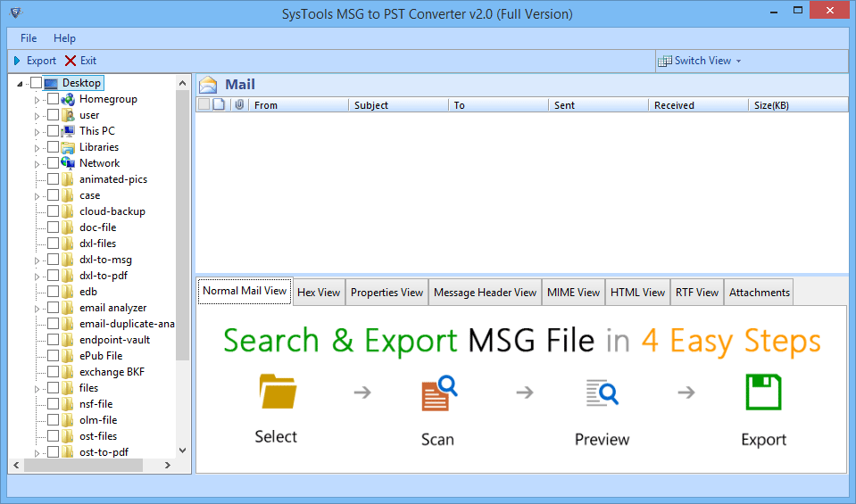The height and width of the screenshot is (504, 856).
Task: Click the Scan document magnifier icon
Action: [x=439, y=392]
